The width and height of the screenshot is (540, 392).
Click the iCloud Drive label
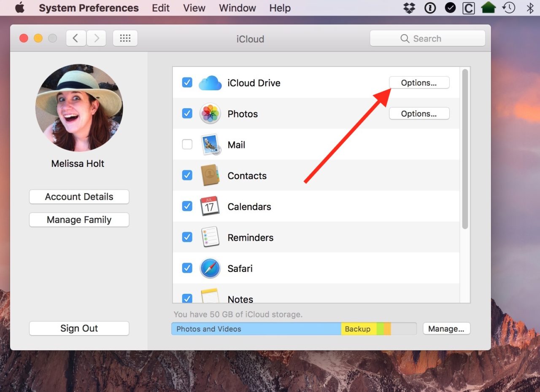tap(254, 83)
